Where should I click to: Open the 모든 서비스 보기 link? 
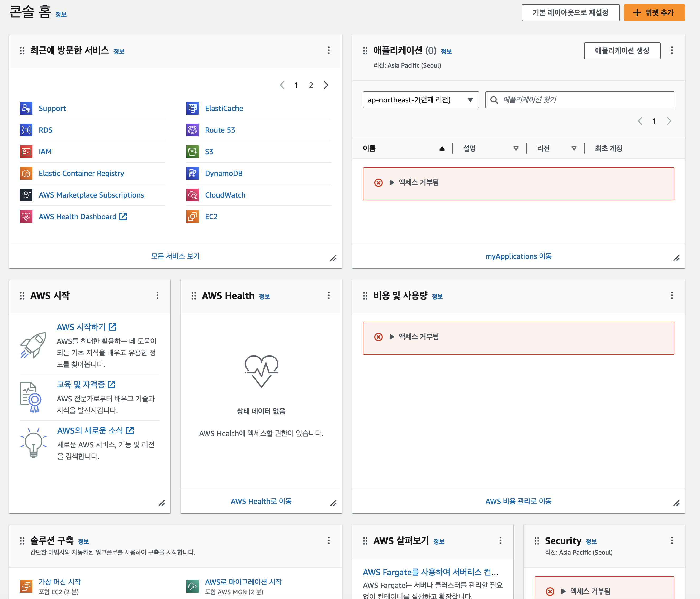click(x=175, y=256)
